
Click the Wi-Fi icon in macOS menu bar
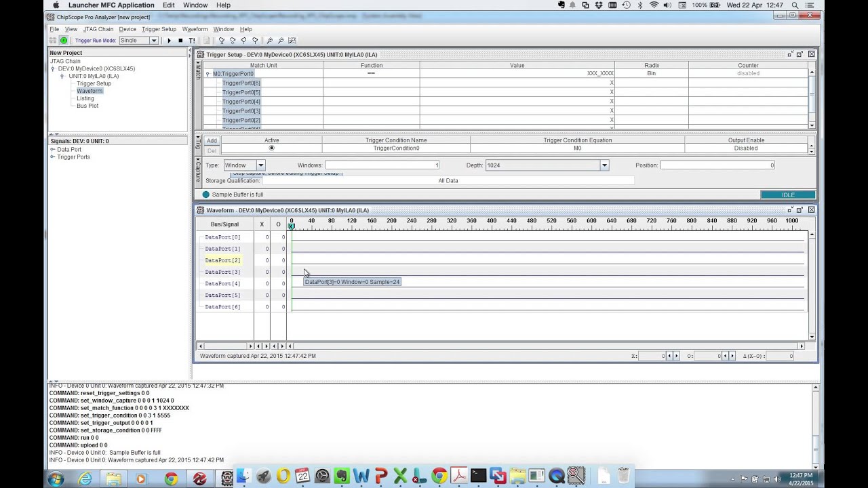click(654, 5)
